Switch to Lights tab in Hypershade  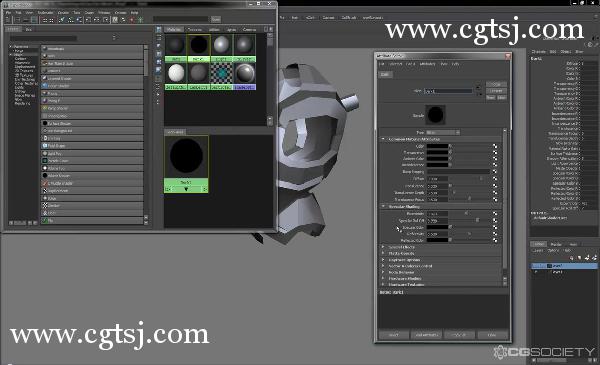tap(231, 29)
